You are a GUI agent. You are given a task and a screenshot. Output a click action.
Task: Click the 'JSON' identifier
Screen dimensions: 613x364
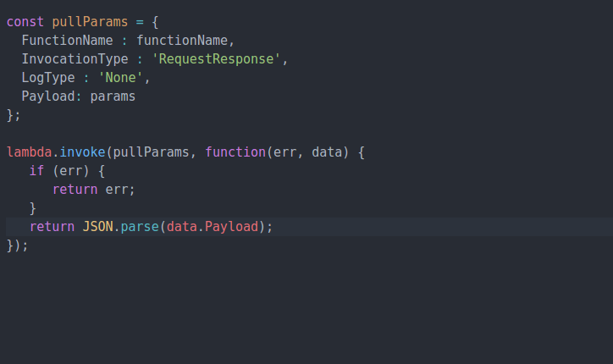pyautogui.click(x=97, y=227)
